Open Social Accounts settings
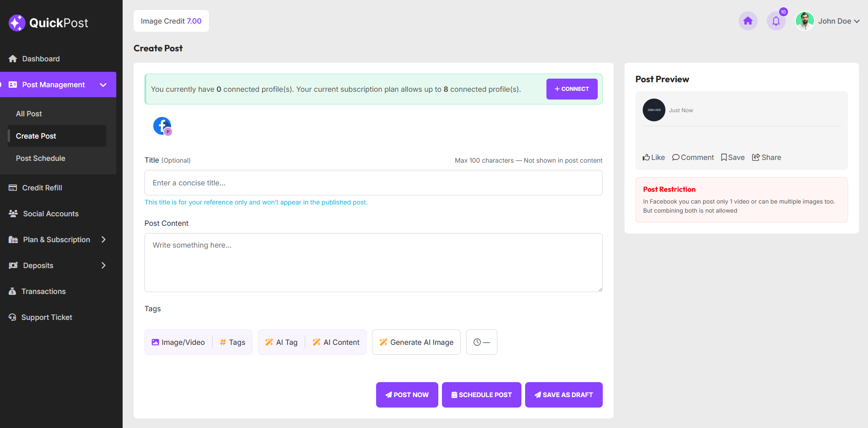 50,214
